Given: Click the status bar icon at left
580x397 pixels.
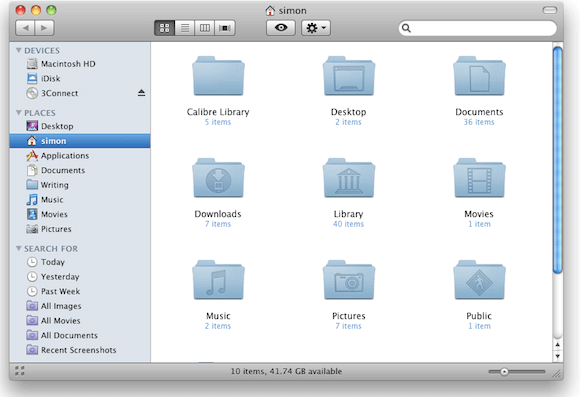Looking at the screenshot, I should pyautogui.click(x=20, y=371).
